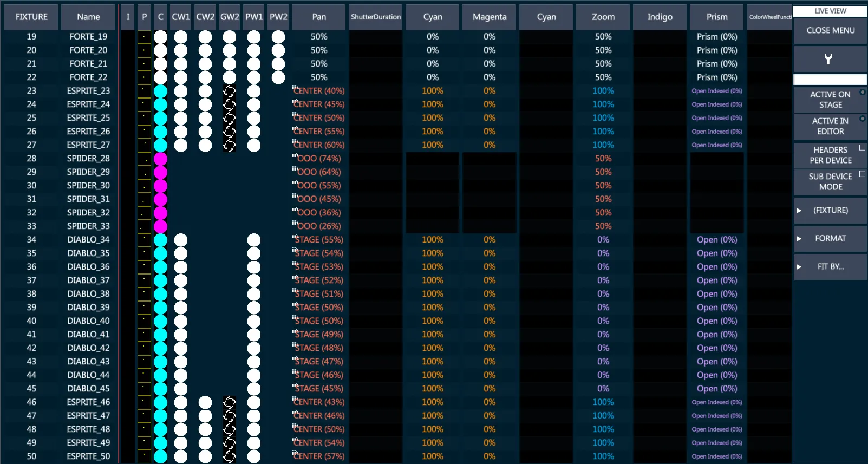Select gobo wheel icon for ESPRITE_27
Image resolution: width=868 pixels, height=464 pixels.
[230, 145]
